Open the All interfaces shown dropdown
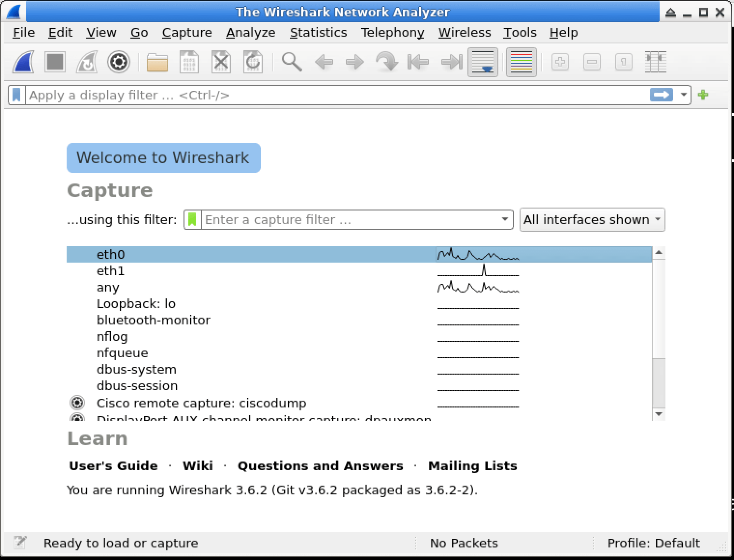The width and height of the screenshot is (734, 560). (x=592, y=220)
